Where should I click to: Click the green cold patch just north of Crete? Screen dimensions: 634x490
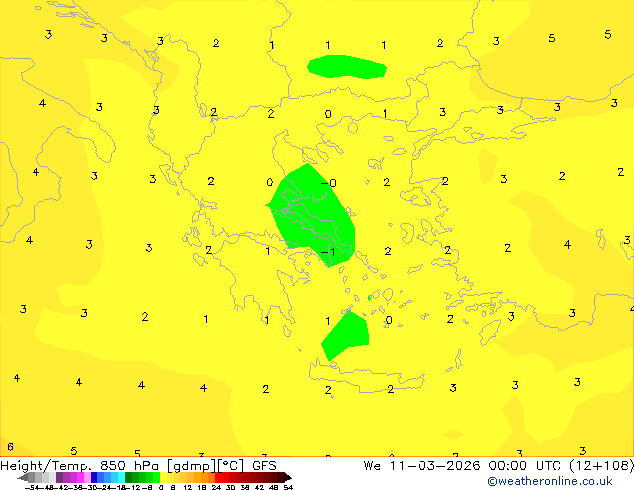pos(347,335)
